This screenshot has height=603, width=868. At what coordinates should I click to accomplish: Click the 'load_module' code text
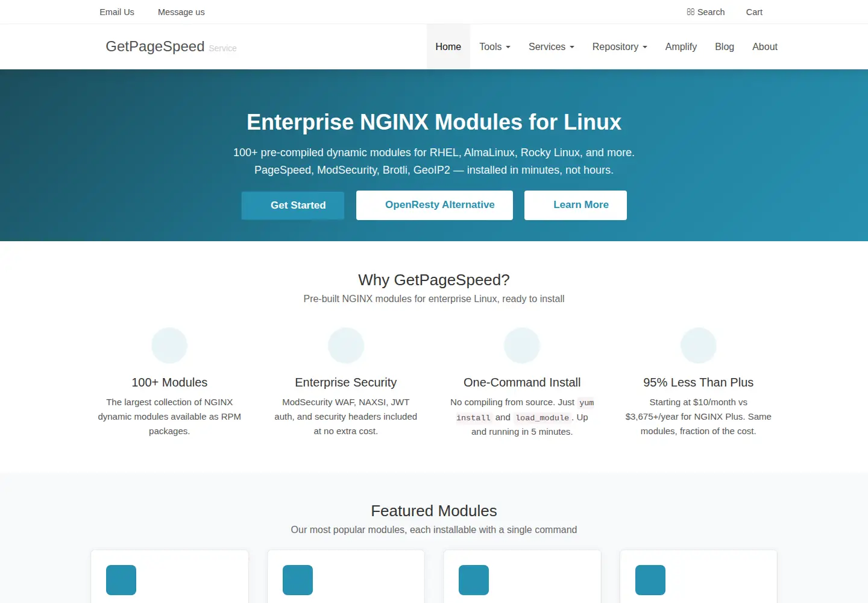(x=542, y=417)
